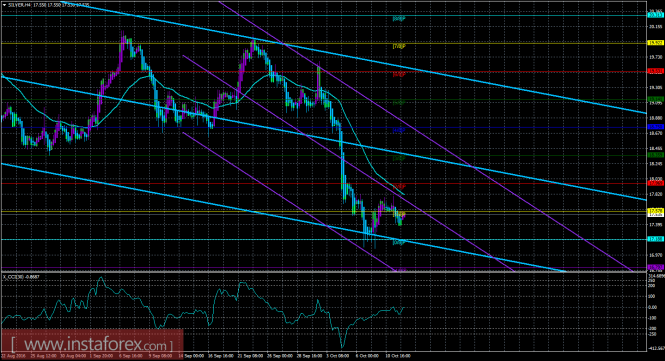Viewport: 665px width, 361px height.
Task: Click the red 17.969 price level tag
Action: point(655,183)
